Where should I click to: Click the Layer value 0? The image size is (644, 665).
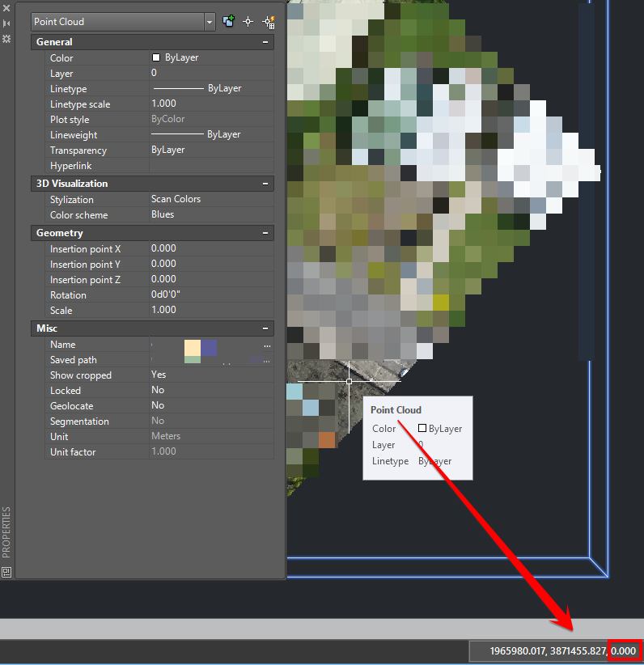211,73
